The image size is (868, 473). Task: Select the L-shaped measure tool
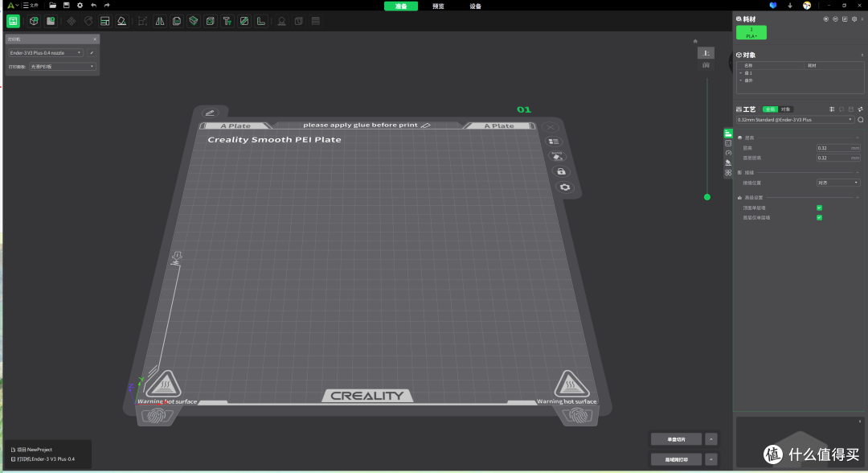[260, 21]
